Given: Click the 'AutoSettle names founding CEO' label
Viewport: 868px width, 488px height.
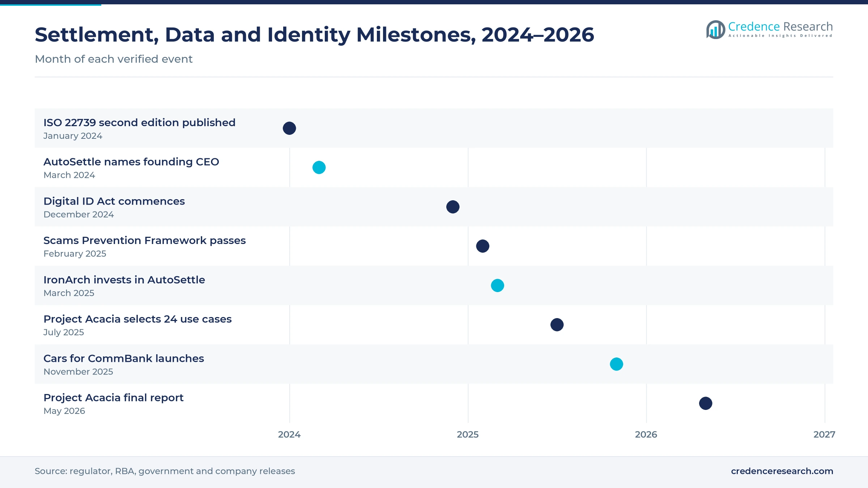Looking at the screenshot, I should (131, 162).
